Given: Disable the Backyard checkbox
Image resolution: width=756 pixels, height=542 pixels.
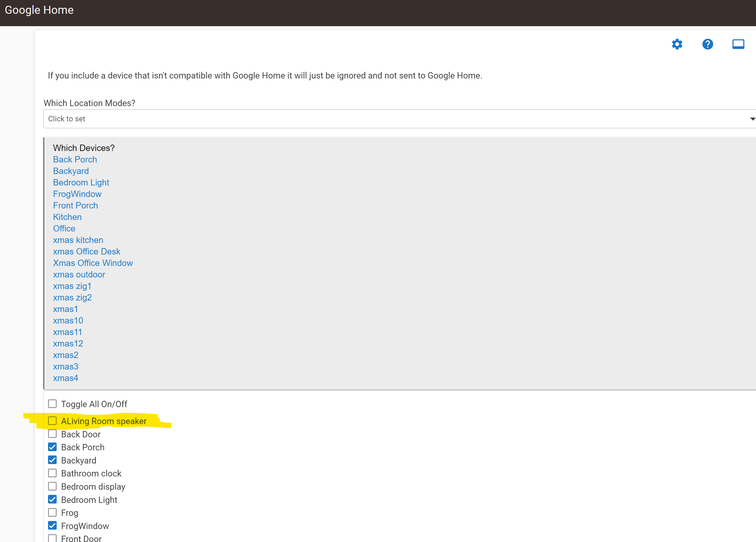Looking at the screenshot, I should pyautogui.click(x=52, y=460).
